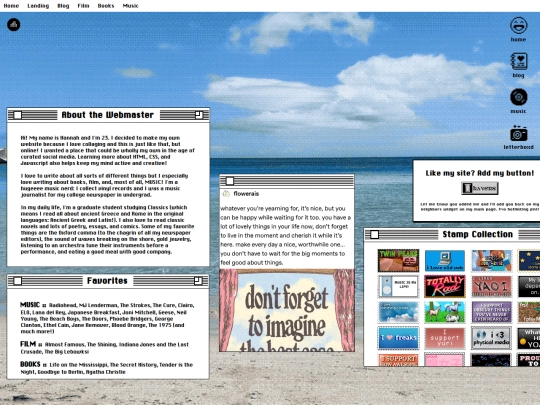Screen dimensions: 540x405
Task: Go to Home in the top menu
Action: pyautogui.click(x=11, y=6)
